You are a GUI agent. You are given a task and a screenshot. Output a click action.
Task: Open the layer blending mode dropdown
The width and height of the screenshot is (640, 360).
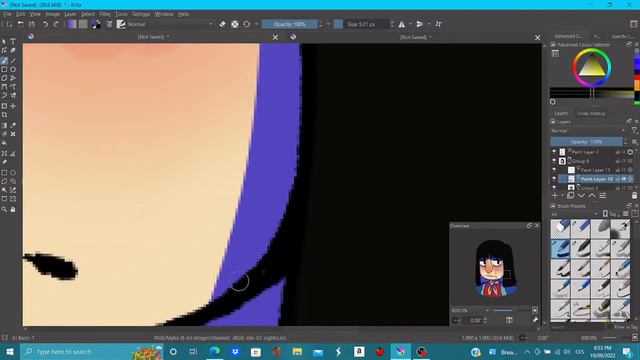[x=588, y=131]
